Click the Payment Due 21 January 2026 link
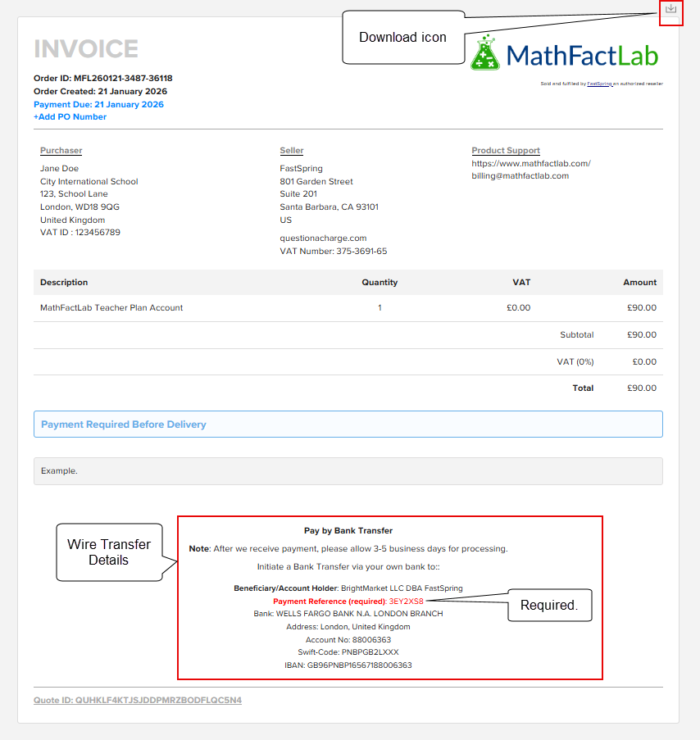The height and width of the screenshot is (740, 700). (98, 104)
